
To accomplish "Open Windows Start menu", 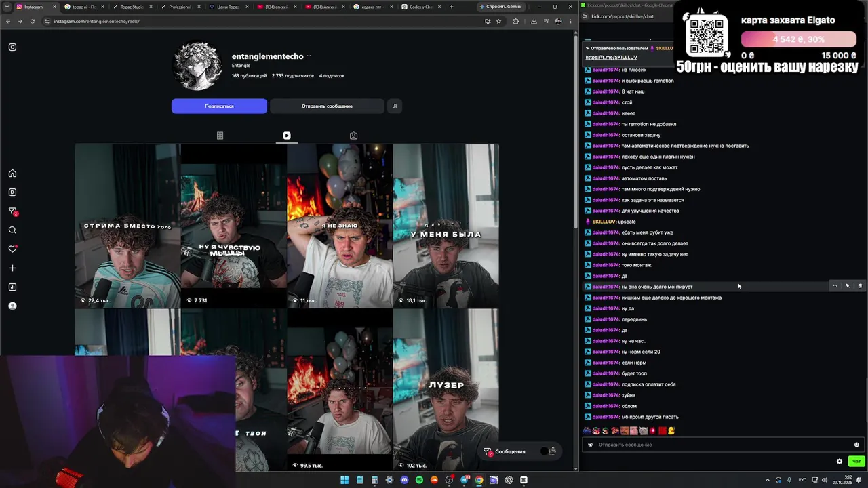I will (344, 480).
